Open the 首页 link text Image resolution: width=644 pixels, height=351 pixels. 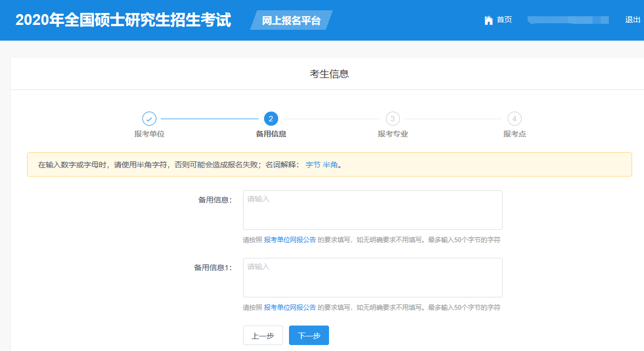point(504,20)
